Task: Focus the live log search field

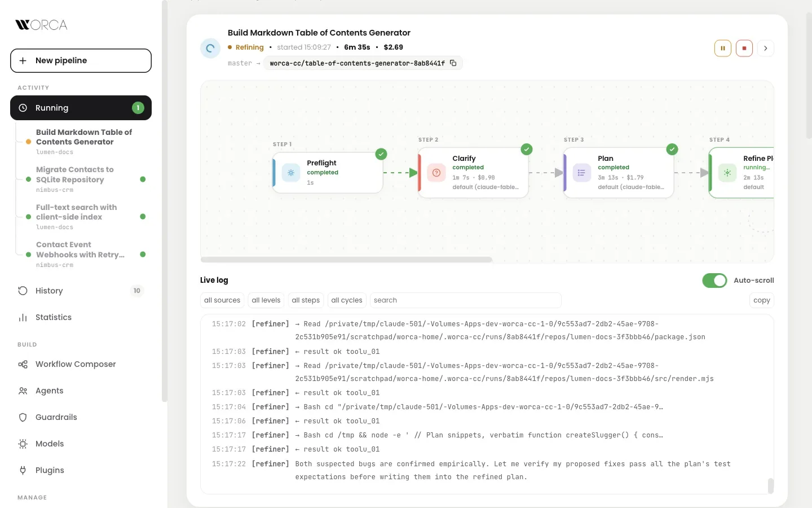Action: pos(465,300)
